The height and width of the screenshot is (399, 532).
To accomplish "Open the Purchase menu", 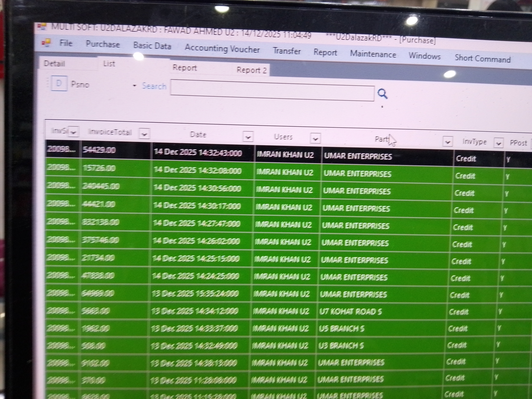I will click(x=103, y=44).
